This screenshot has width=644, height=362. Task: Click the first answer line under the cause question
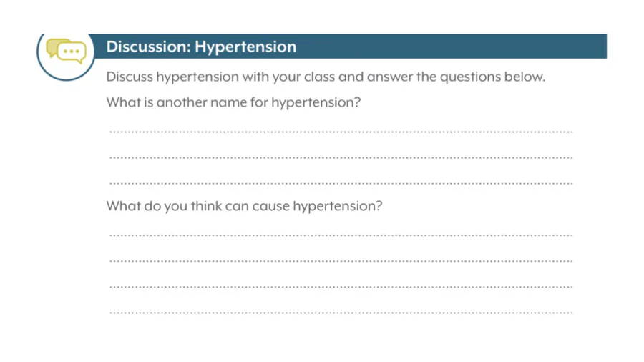coord(341,235)
